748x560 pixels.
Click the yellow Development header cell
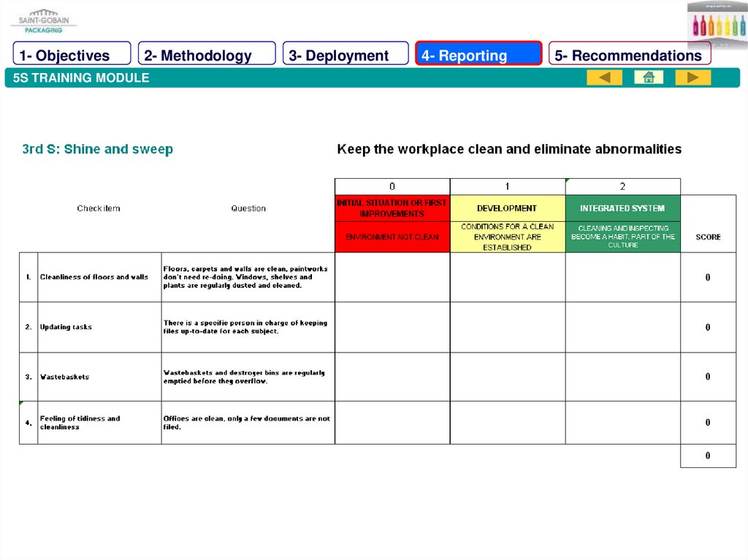coord(507,208)
